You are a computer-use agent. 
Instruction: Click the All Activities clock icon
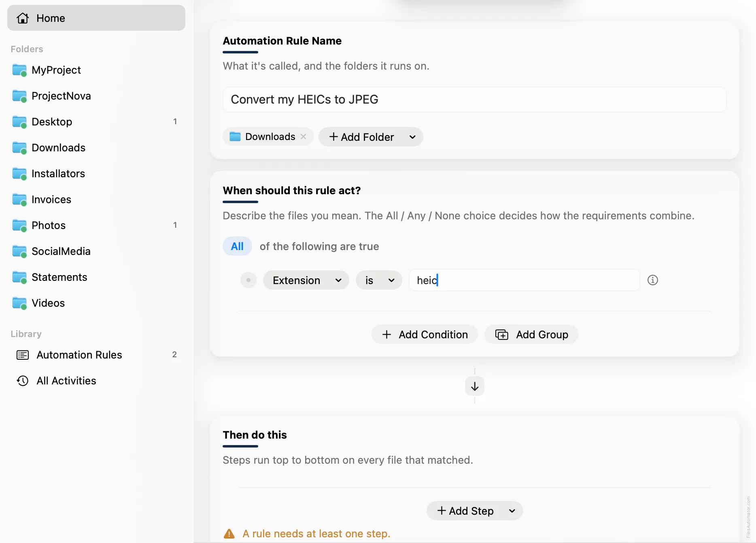[23, 381]
